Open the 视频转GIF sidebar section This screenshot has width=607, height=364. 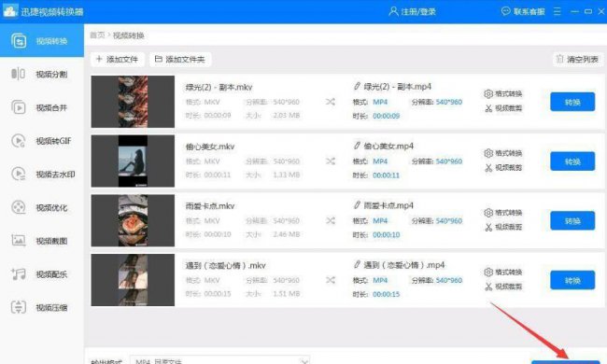click(41, 141)
